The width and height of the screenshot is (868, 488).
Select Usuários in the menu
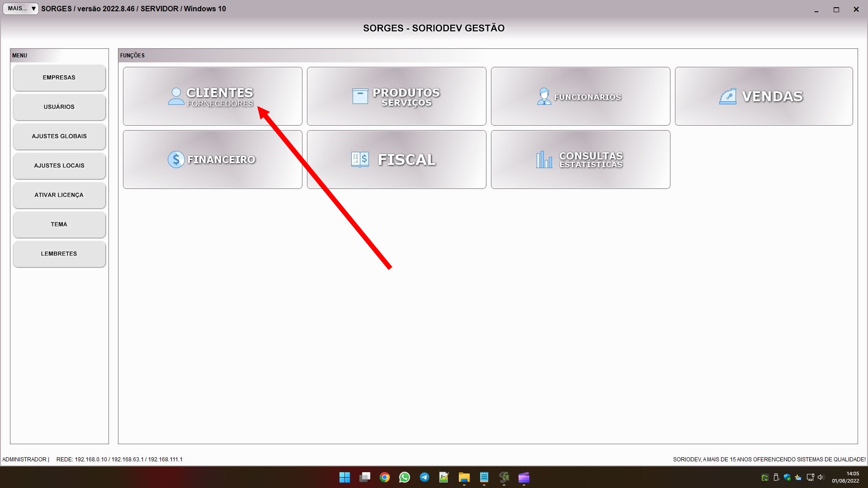[59, 107]
